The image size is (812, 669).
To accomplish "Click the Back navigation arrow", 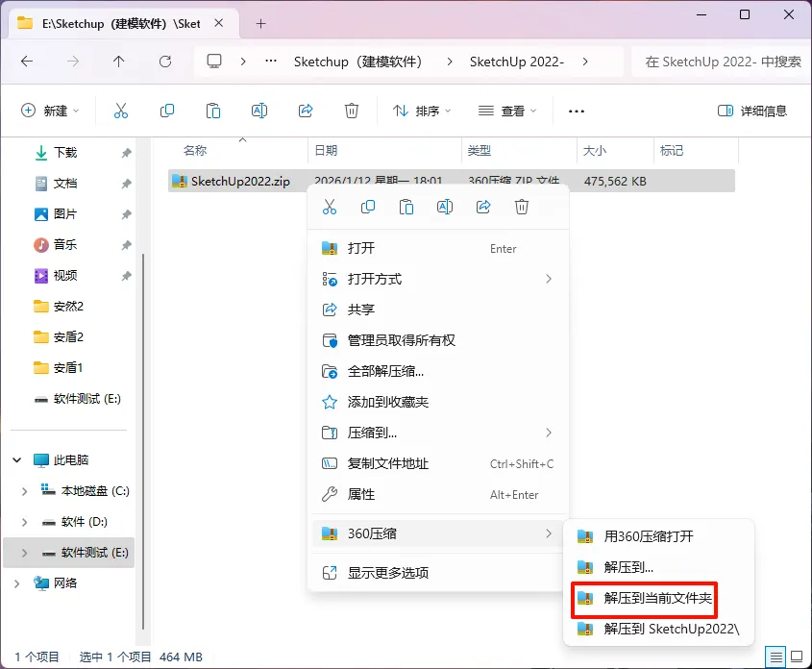I will point(27,62).
